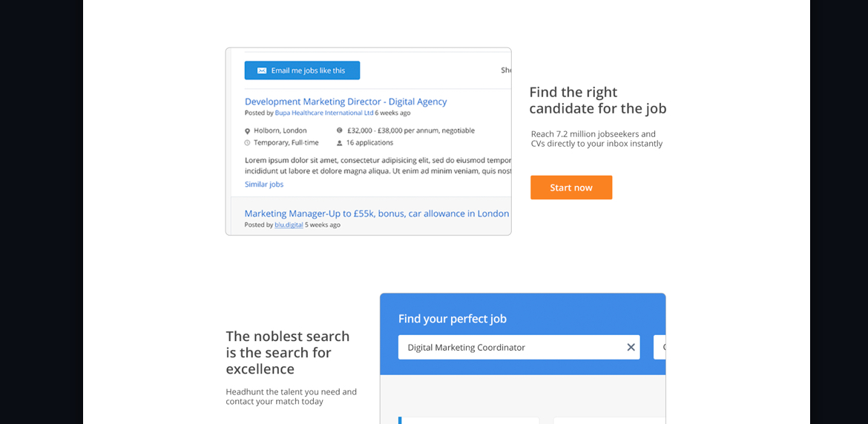Click the location pin icon beside Holborn
The width and height of the screenshot is (868, 424).
248,130
